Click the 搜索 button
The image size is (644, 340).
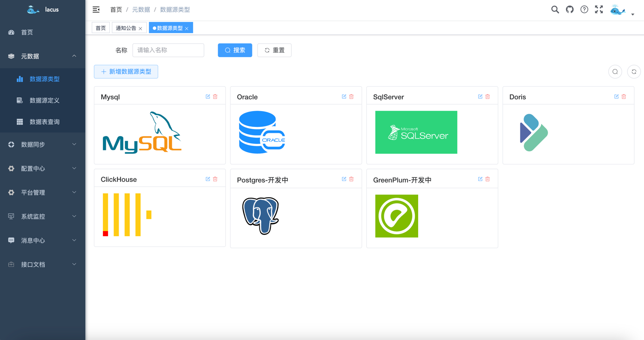coord(235,50)
